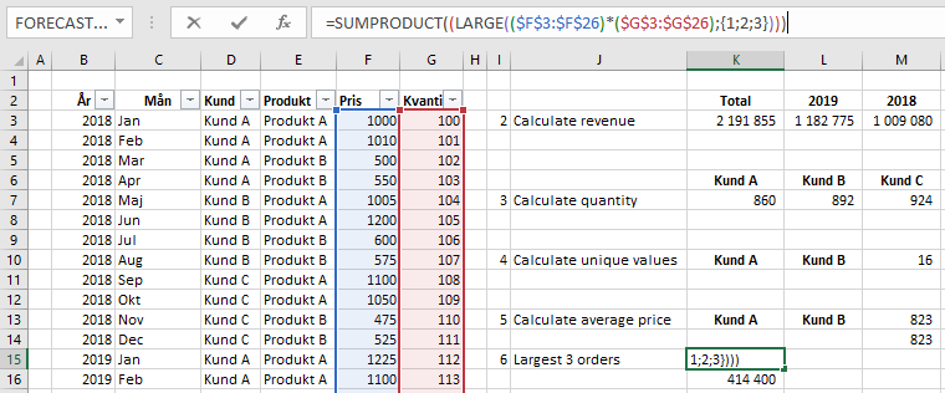Select column B header
This screenshot has height=393, width=945.
84,60
